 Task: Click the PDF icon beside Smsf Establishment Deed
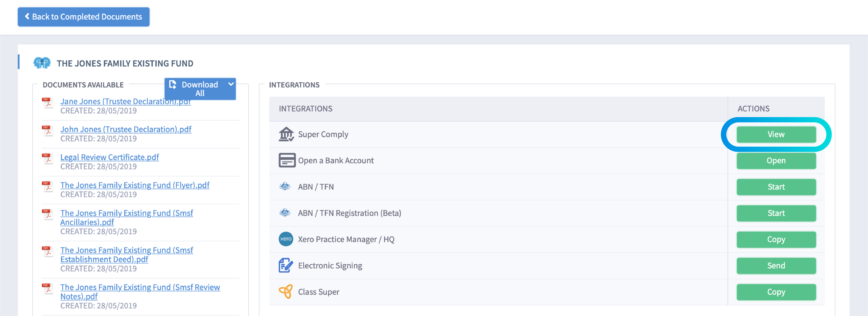(48, 252)
